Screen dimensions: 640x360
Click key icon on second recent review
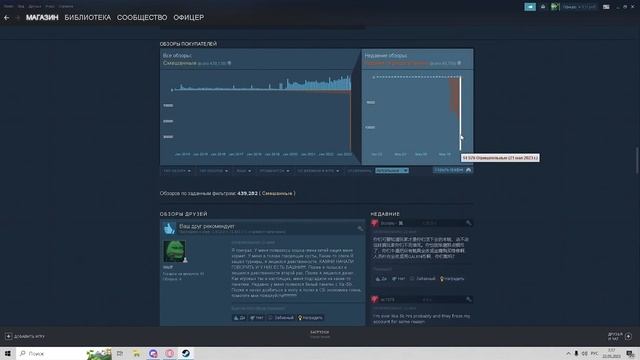[468, 299]
